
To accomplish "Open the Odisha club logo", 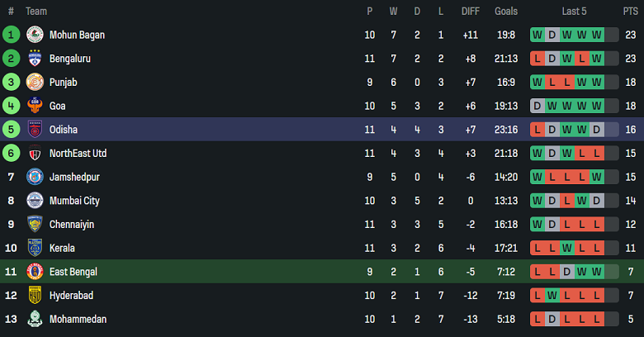I will pos(35,130).
